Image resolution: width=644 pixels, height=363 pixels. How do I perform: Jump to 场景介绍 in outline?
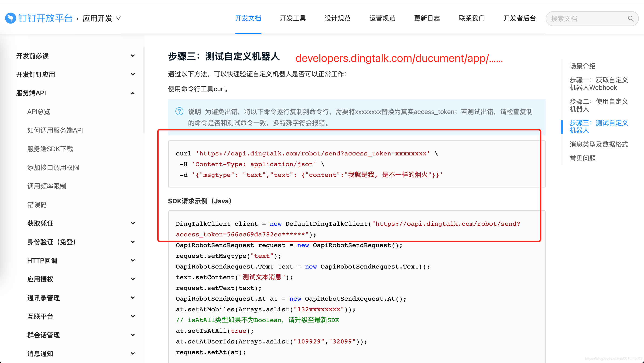coord(583,66)
